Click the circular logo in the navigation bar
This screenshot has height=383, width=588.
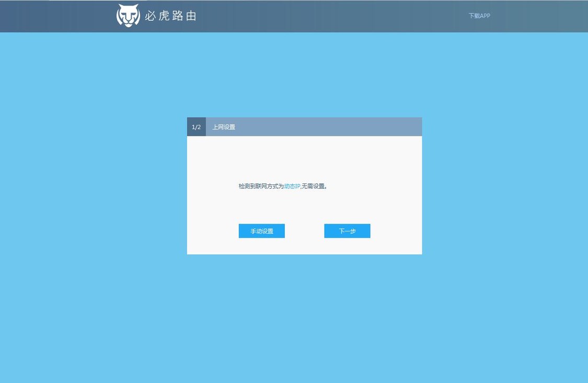[x=128, y=15]
